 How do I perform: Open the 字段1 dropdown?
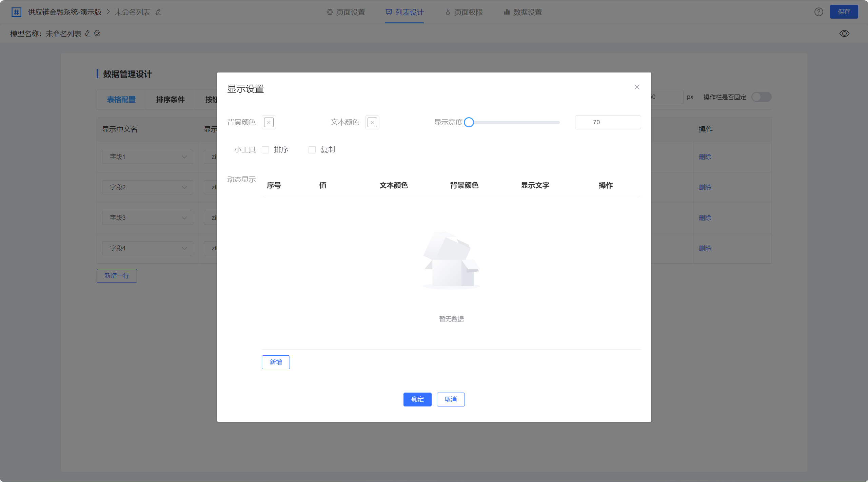point(147,156)
